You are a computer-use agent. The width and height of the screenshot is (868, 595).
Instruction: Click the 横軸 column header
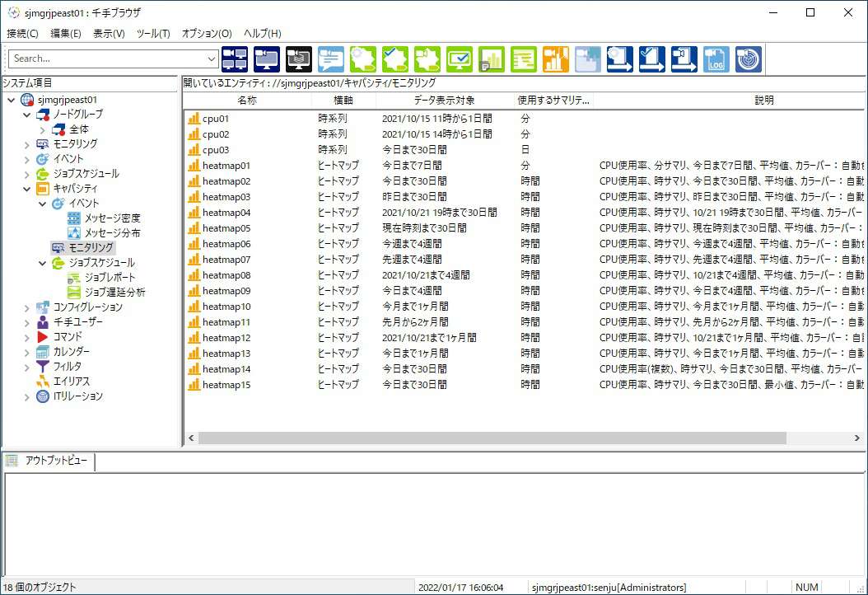click(343, 101)
